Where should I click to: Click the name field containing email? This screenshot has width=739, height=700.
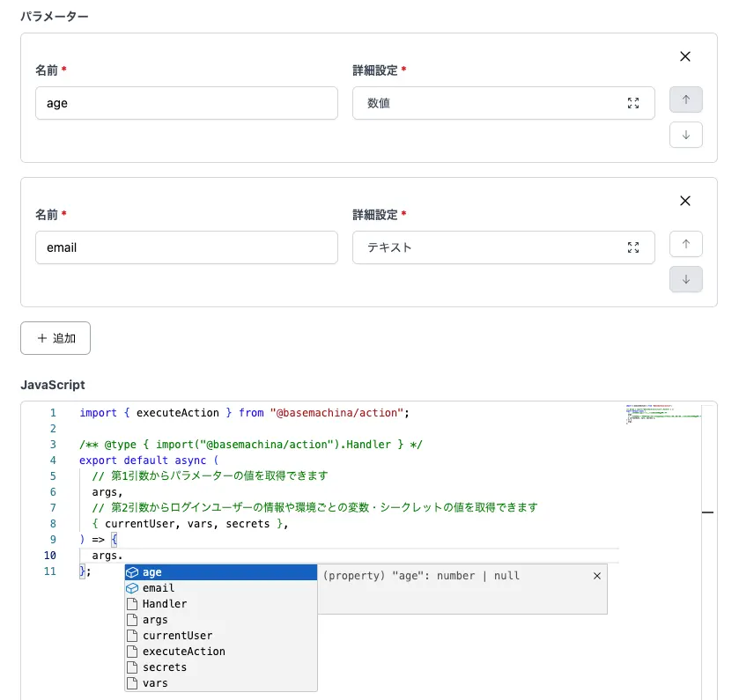tap(187, 247)
